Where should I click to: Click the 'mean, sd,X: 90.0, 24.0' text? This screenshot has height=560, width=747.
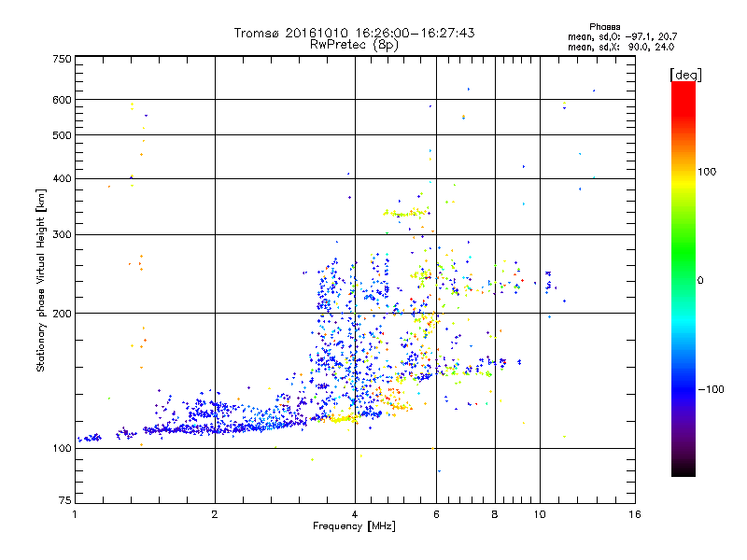pos(621,48)
